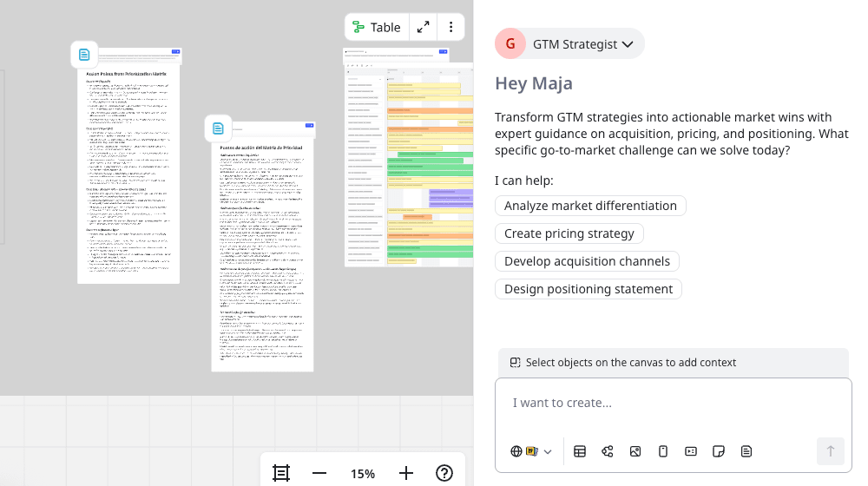Viewport: 868px width, 486px height.
Task: Select the sticky note format icon
Action: [x=719, y=451]
